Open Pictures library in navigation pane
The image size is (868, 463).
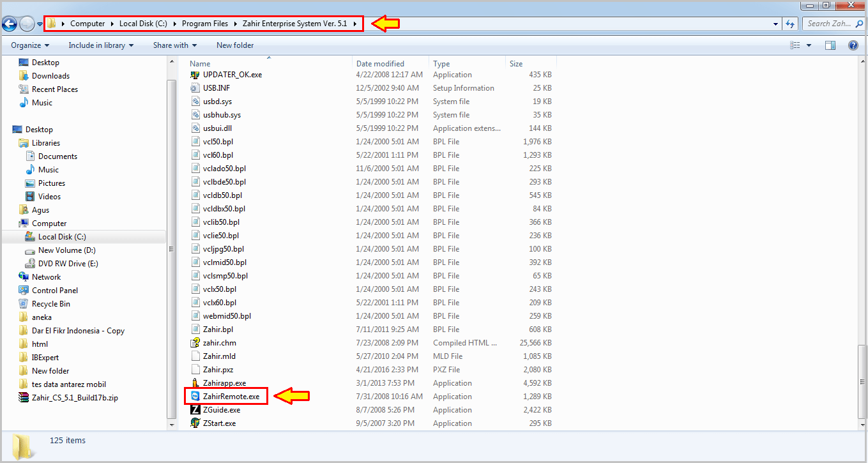coord(52,183)
